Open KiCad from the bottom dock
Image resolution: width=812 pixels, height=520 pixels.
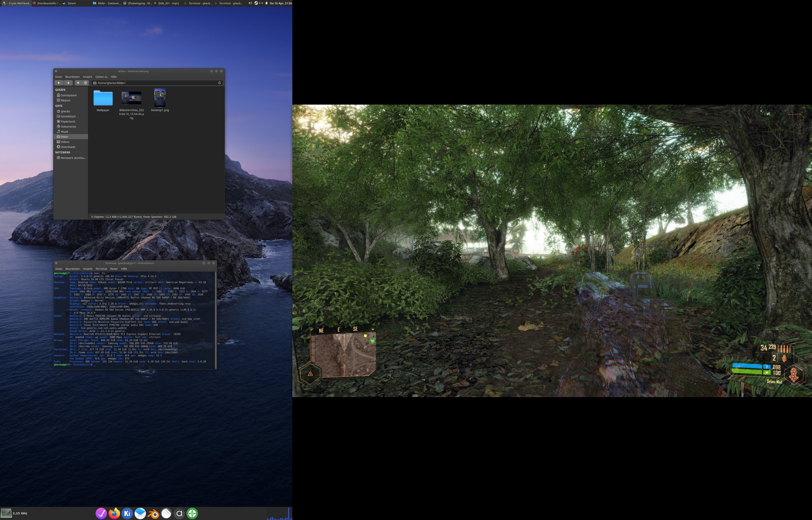coord(127,513)
